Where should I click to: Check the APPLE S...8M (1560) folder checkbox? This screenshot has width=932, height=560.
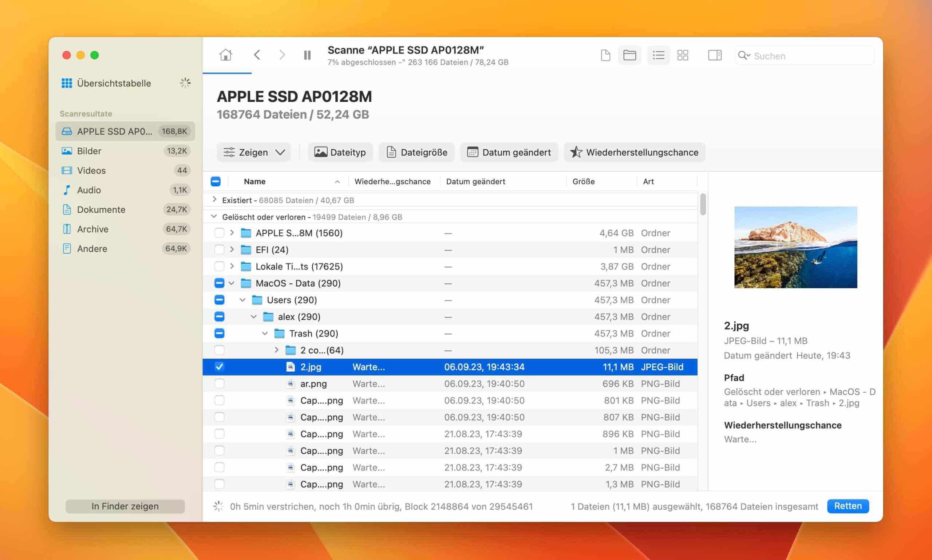tap(219, 233)
